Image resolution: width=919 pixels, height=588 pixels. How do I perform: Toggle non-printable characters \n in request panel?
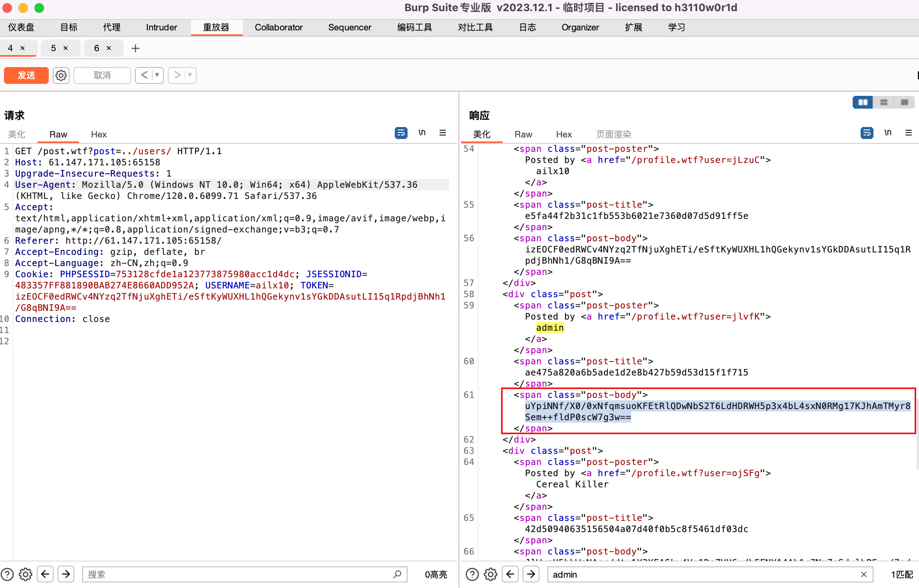pyautogui.click(x=422, y=133)
